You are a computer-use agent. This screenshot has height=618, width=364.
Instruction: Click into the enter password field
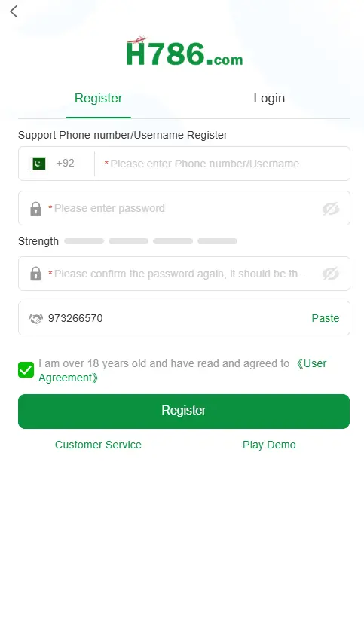(x=184, y=208)
